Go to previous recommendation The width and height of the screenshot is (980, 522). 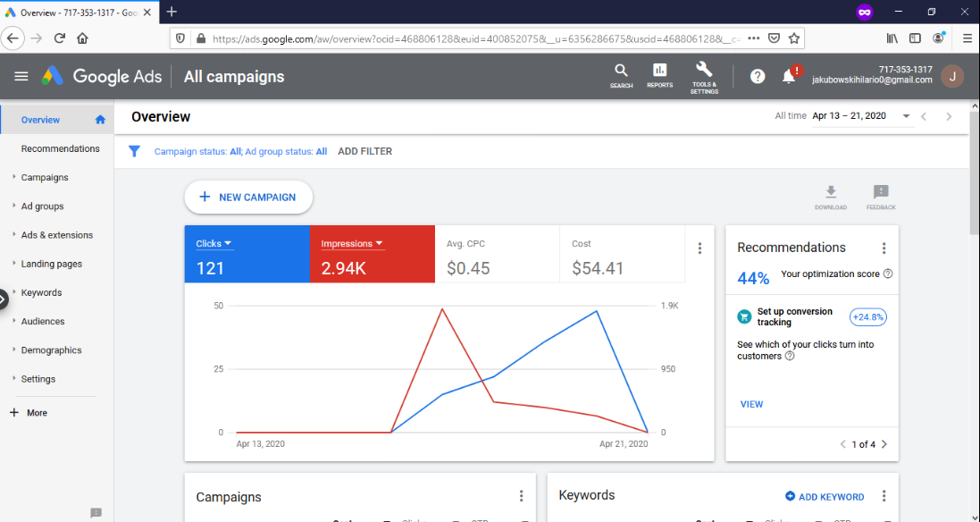(x=842, y=444)
